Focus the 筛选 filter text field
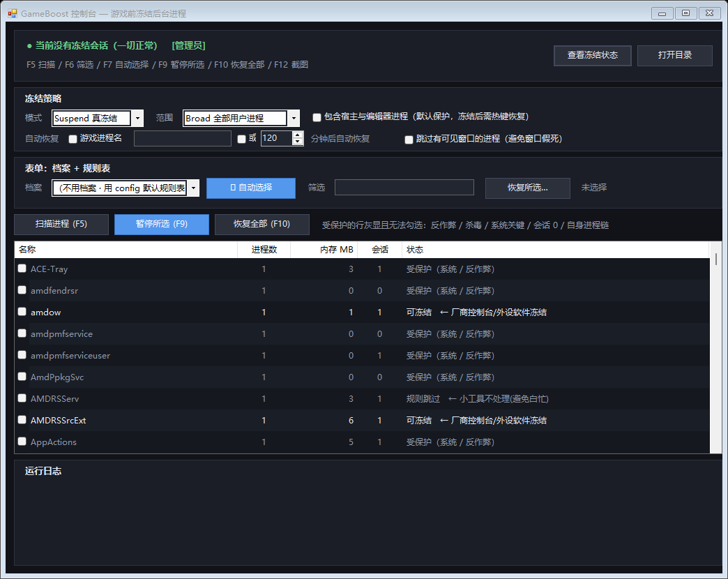This screenshot has height=579, width=728. tap(404, 188)
